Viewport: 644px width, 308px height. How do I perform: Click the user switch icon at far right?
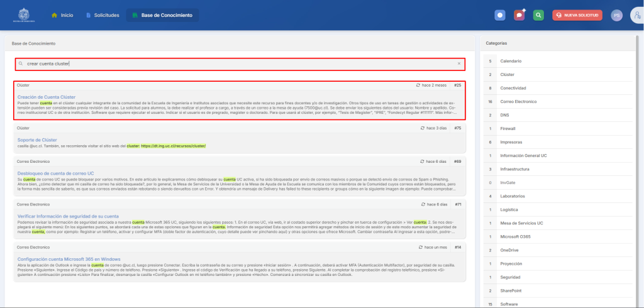[x=636, y=15]
